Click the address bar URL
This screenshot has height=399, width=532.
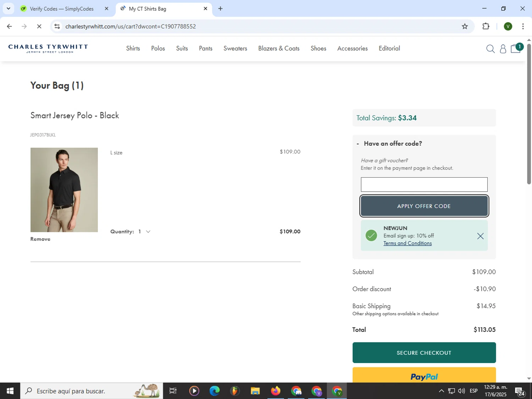tap(131, 26)
